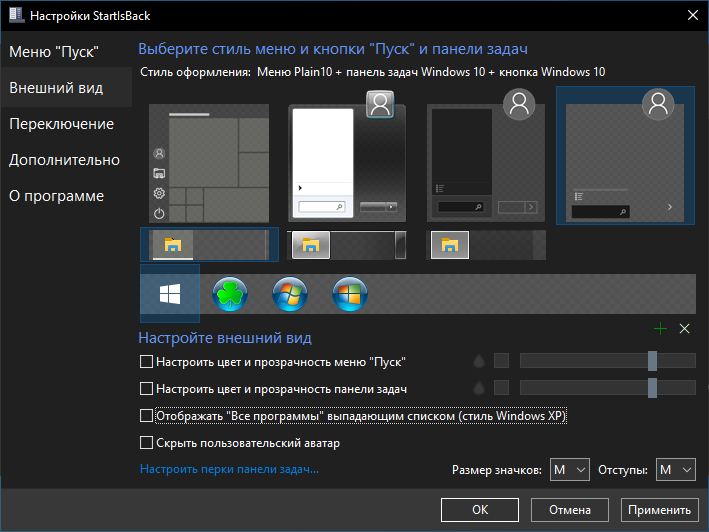Pick the Windows 7 start orb

[x=290, y=294]
